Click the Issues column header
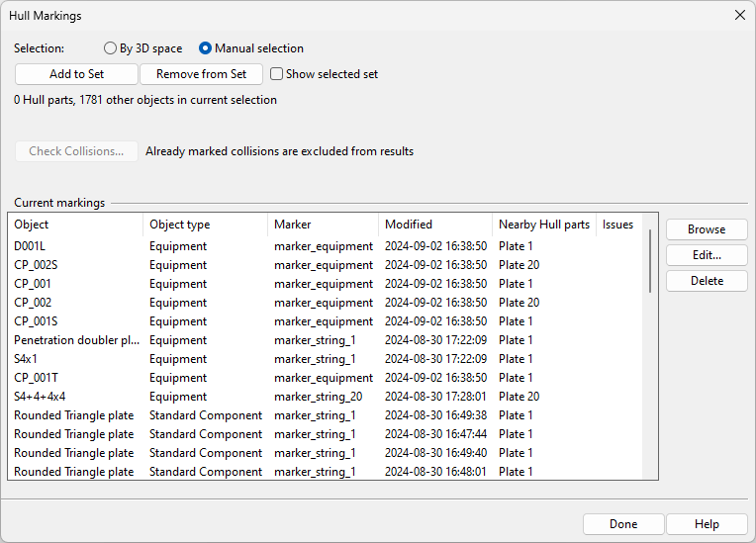Viewport: 756px width, 543px height. [x=617, y=225]
